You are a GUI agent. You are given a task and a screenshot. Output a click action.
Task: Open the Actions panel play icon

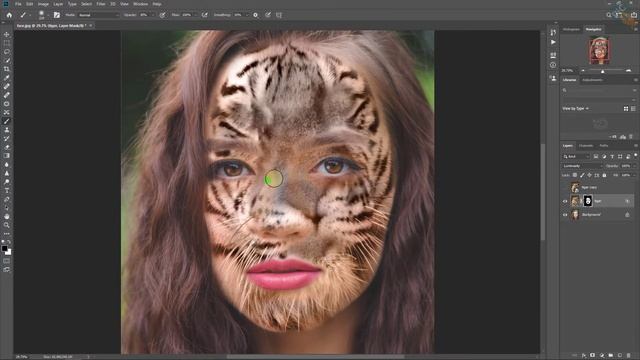(x=553, y=42)
